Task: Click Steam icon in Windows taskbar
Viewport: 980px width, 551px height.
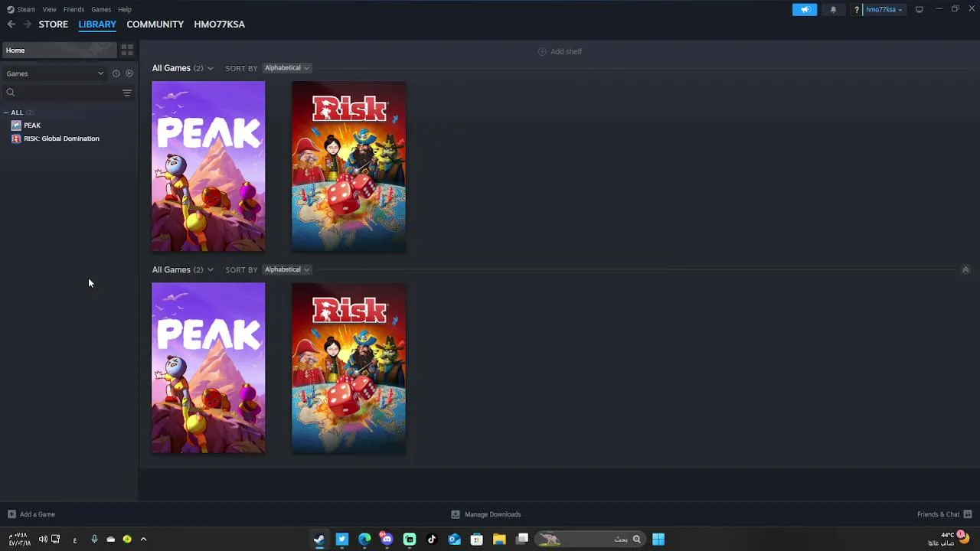Action: pyautogui.click(x=319, y=540)
